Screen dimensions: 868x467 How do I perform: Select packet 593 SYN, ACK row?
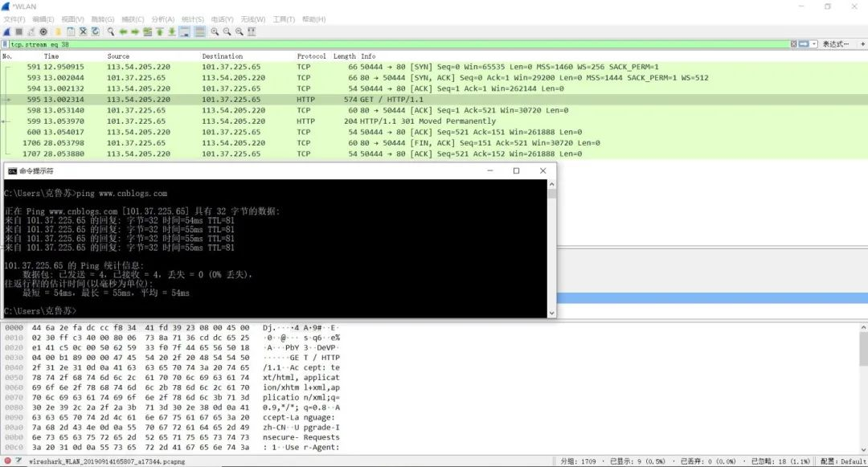coord(434,77)
